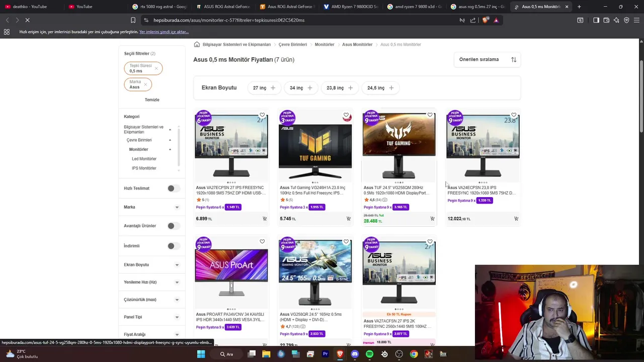Add 28.488 TL monitor to cart

tap(432, 219)
